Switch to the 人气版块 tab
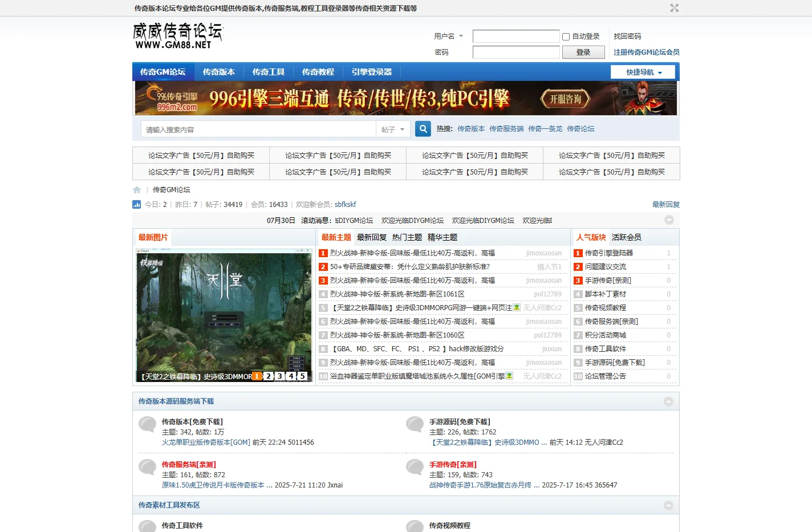The image size is (812, 532). [x=591, y=237]
